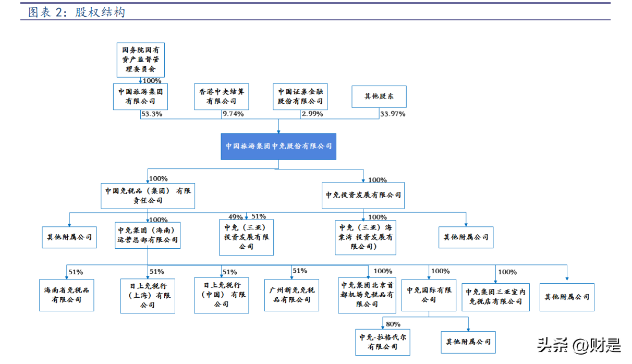Screen dimensions: 632x364
Task: Click the 49% ownership label
Action: click(236, 216)
